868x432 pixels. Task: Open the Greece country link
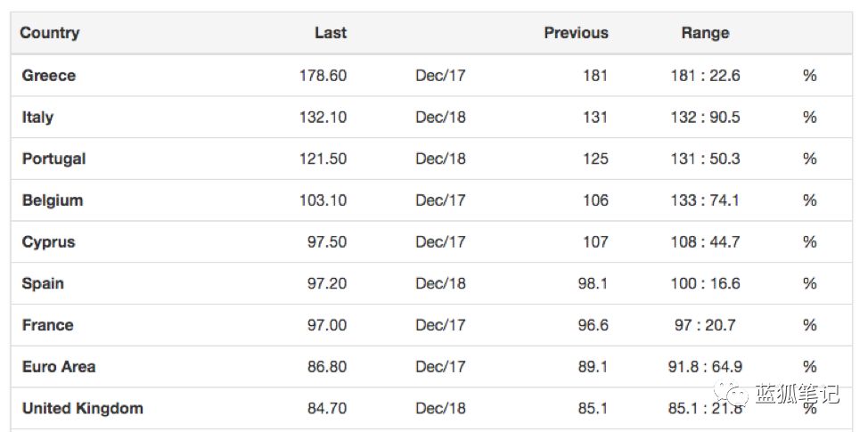coord(49,75)
